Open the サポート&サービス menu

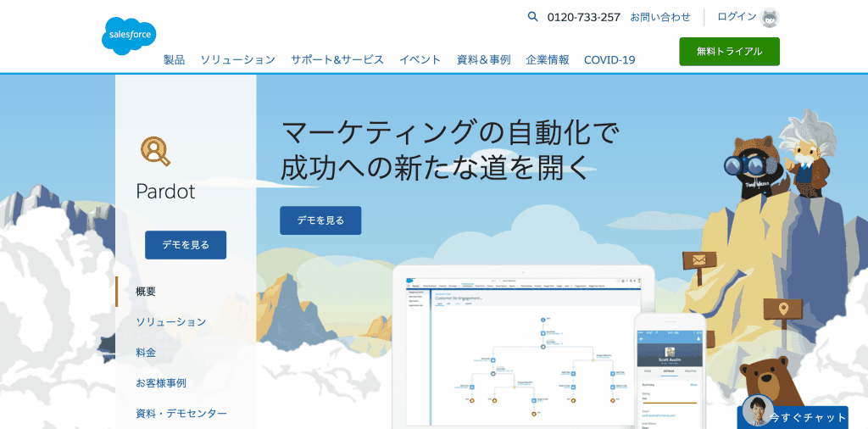337,60
